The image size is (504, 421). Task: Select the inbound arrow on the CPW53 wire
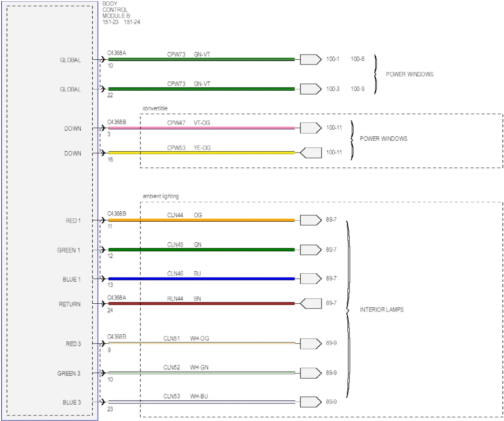click(311, 153)
